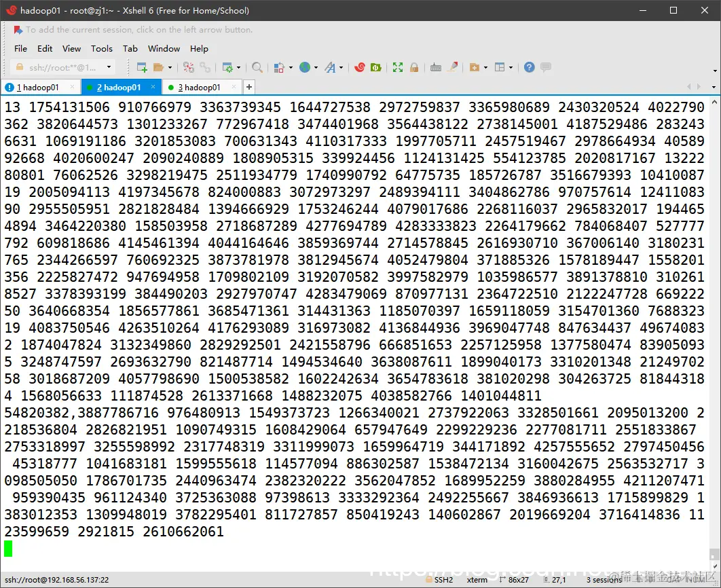This screenshot has height=588, width=721.
Task: Open the Tab menu
Action: (x=130, y=48)
